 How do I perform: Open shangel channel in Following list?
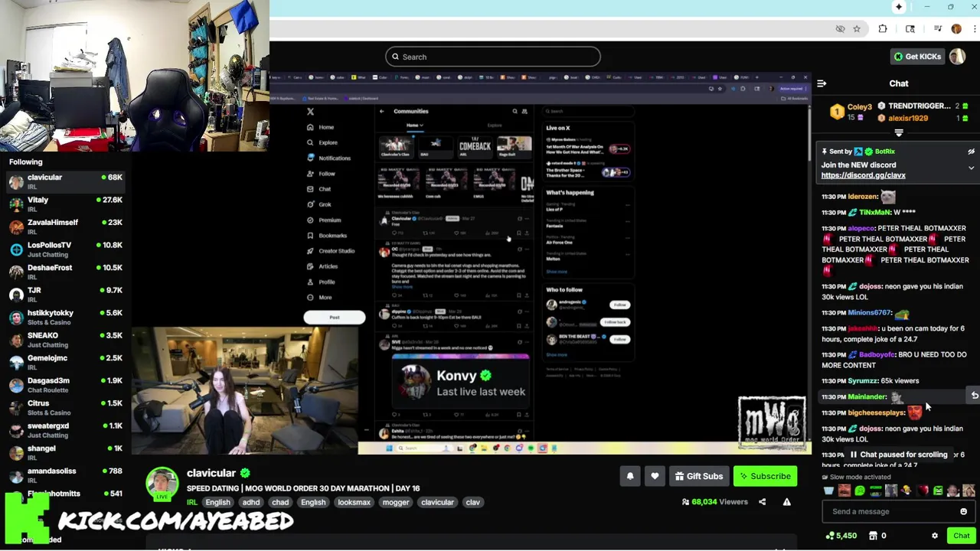[66, 452]
